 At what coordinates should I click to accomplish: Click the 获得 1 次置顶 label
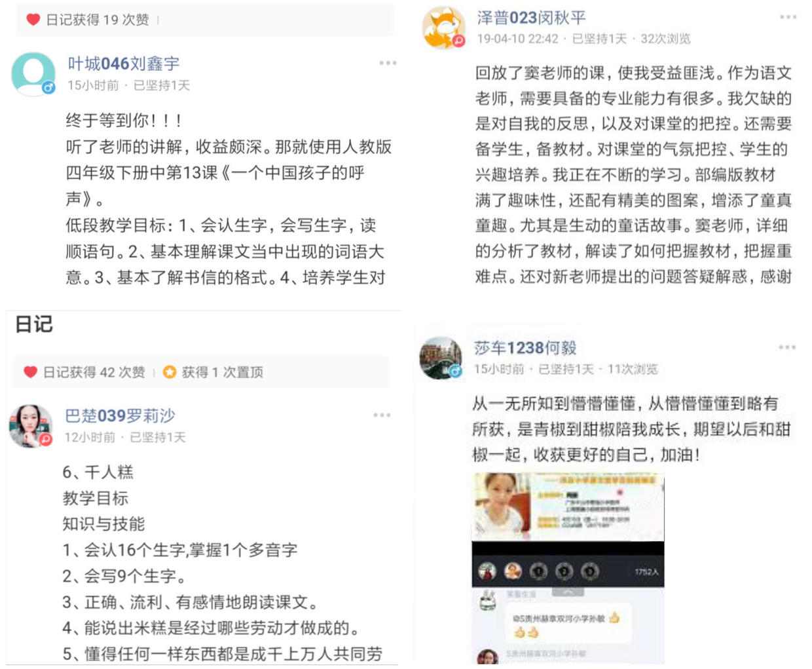(222, 372)
